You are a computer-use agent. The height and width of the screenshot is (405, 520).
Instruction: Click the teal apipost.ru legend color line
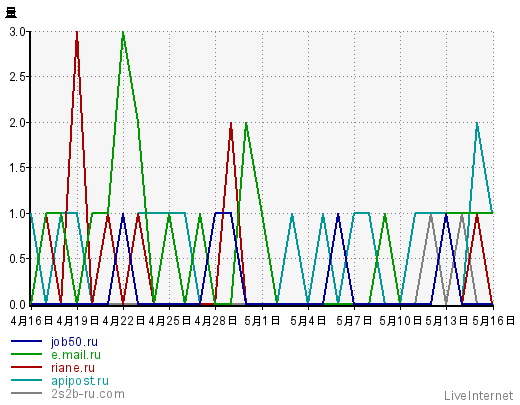tap(26, 380)
